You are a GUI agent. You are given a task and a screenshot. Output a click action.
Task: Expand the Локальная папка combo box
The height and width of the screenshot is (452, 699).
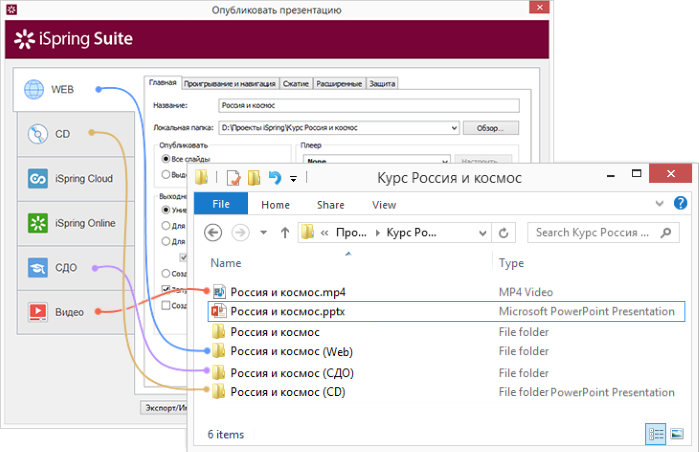(454, 128)
